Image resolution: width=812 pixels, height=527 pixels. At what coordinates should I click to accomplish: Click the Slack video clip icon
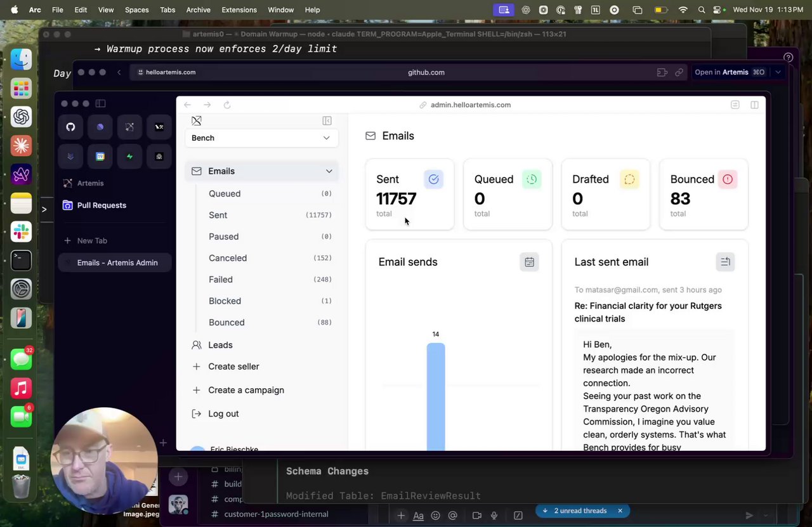[476, 516]
